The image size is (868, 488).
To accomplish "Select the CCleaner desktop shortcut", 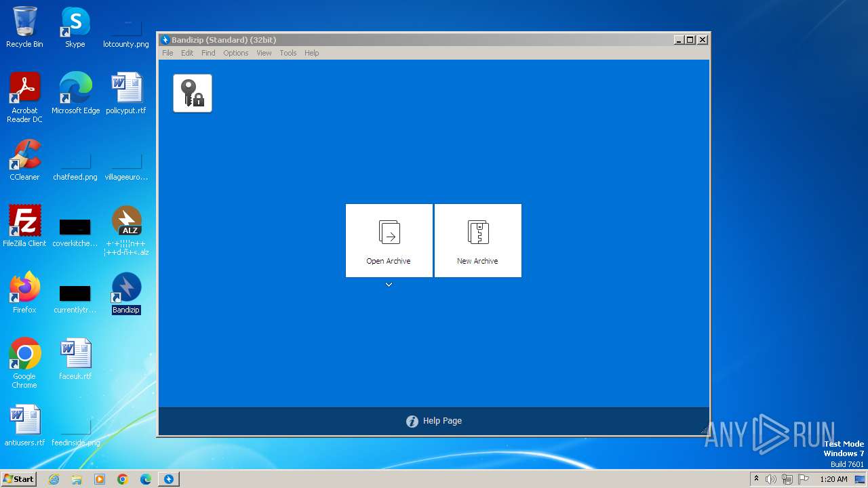I will click(24, 160).
